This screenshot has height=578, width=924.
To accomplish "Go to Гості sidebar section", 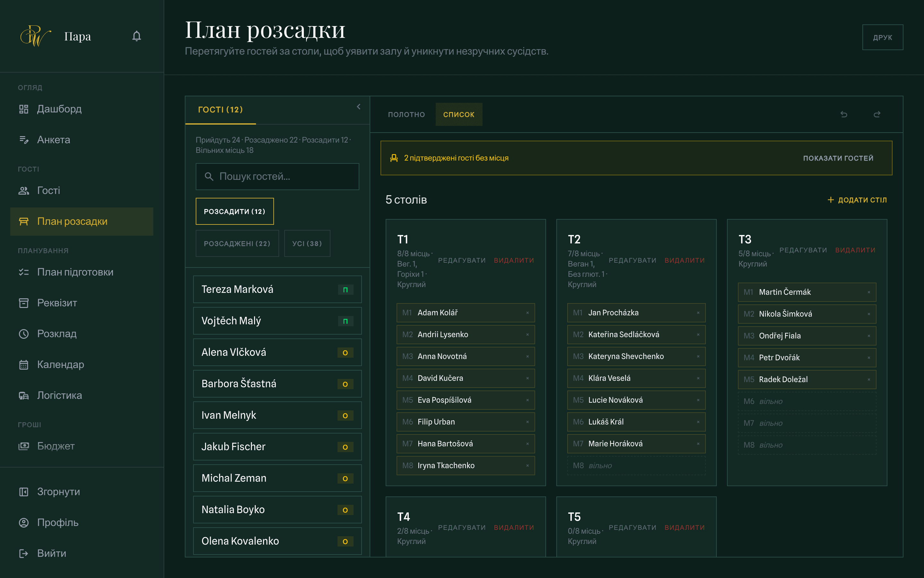I will (82, 190).
